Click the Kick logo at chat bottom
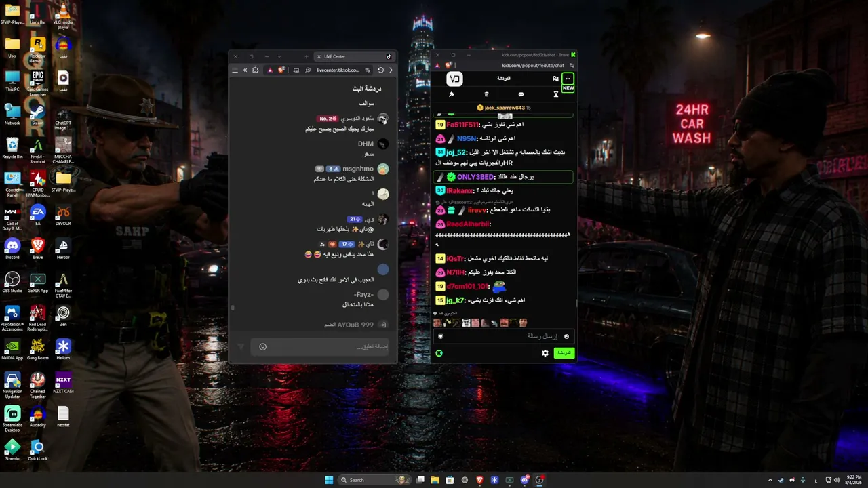This screenshot has height=488, width=868. 439,353
